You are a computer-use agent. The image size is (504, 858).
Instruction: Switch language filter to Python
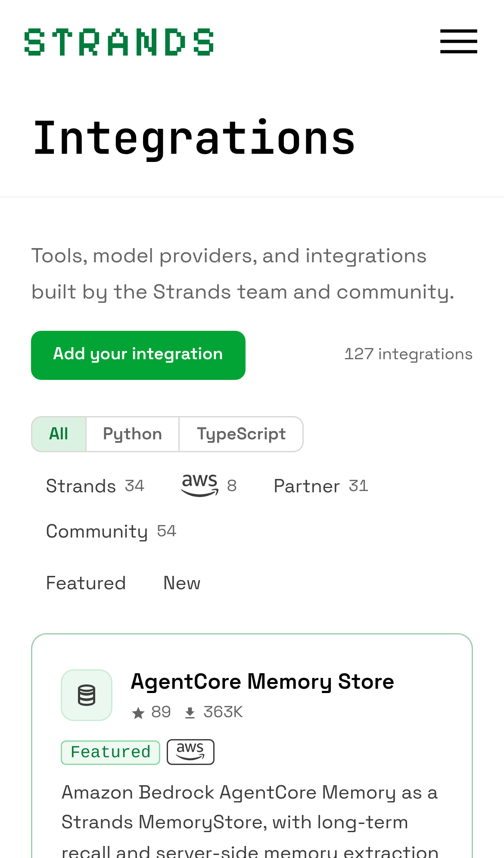click(x=133, y=434)
